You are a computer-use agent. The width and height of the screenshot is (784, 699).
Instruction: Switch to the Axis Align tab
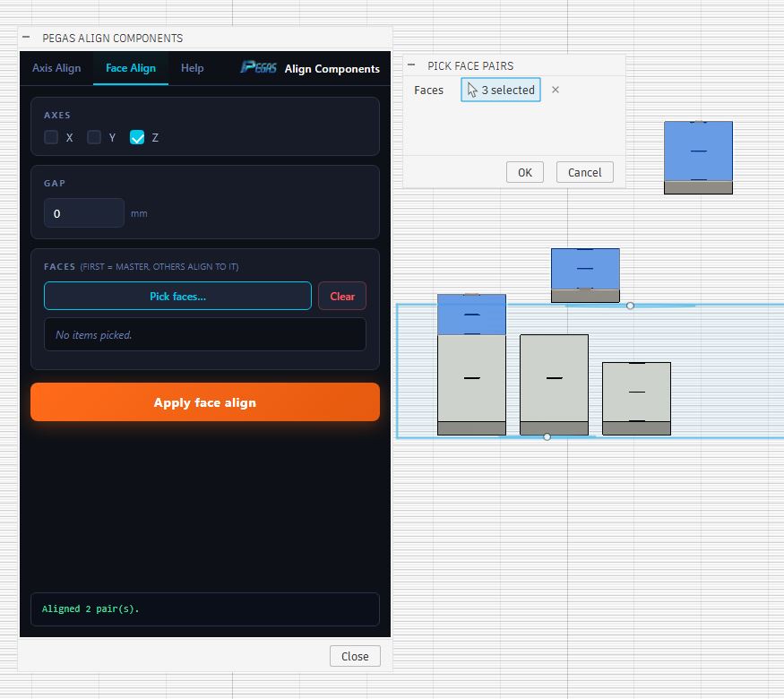(56, 68)
